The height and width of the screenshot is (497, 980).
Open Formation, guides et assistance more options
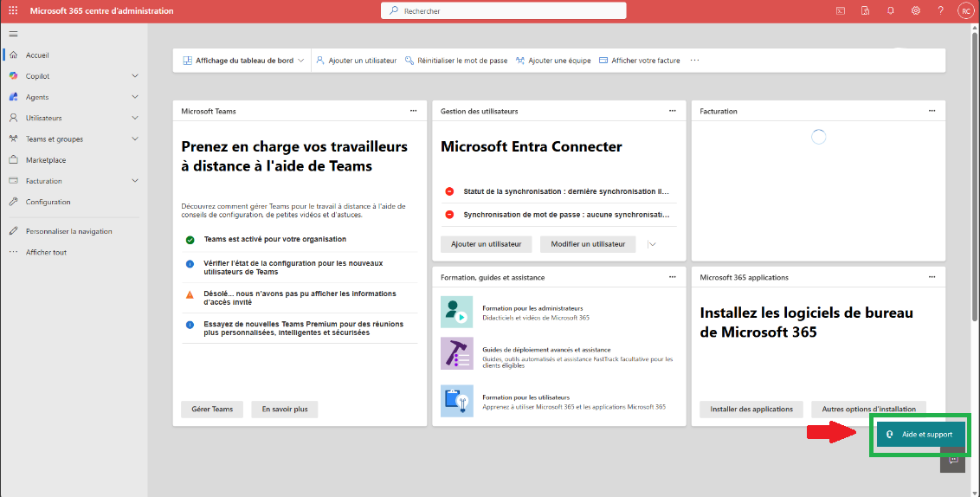(673, 277)
